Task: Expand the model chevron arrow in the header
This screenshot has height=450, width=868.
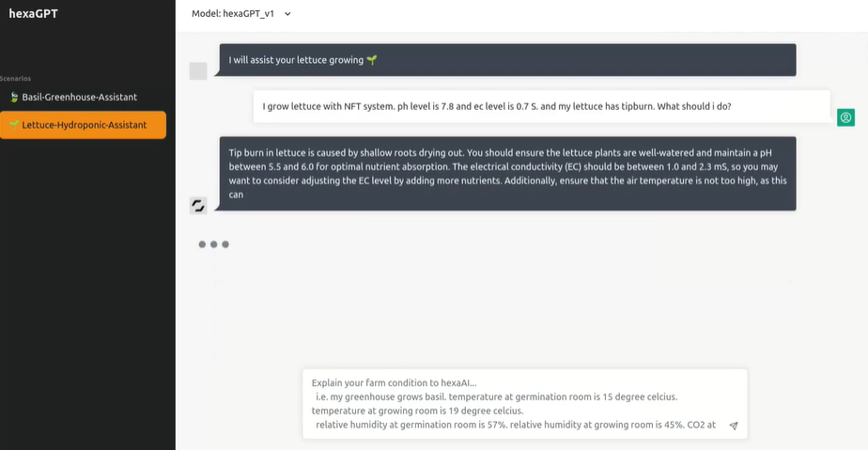Action: click(x=287, y=14)
